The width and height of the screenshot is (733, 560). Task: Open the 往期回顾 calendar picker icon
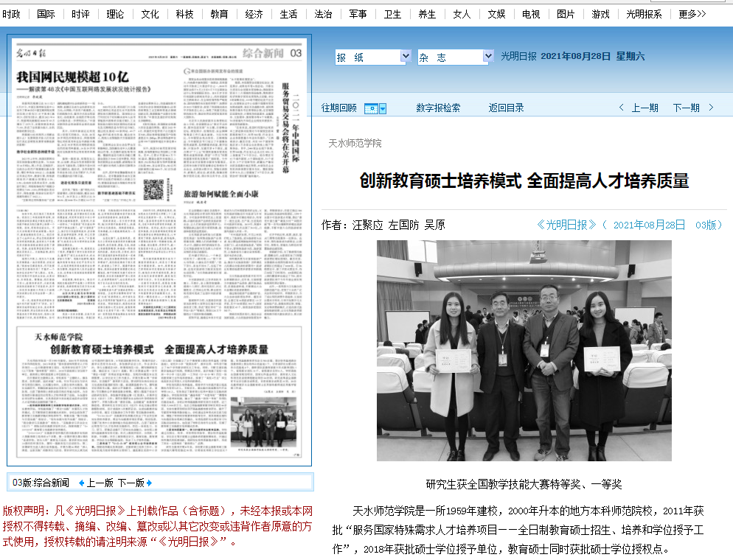tap(375, 108)
